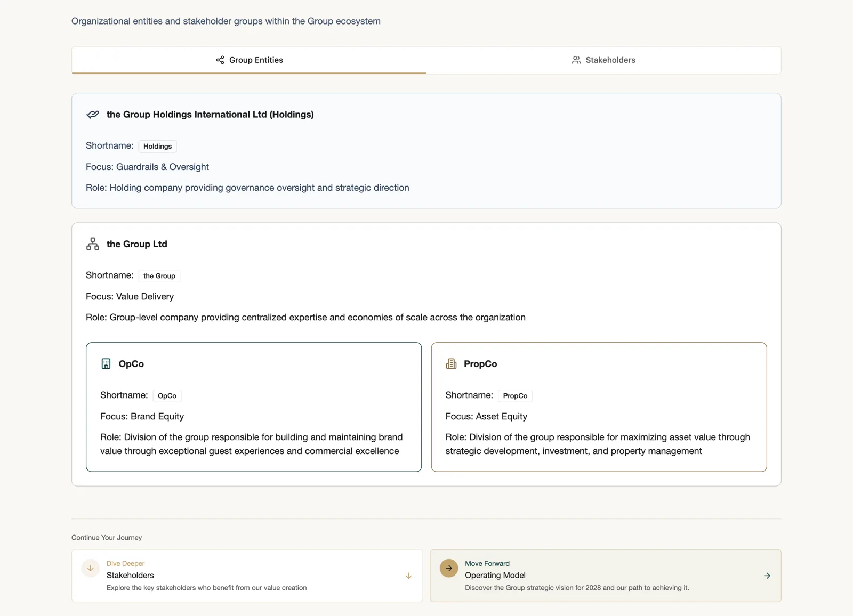Click the share-nodes icon in Group Entities tab
The width and height of the screenshot is (853, 616).
220,60
